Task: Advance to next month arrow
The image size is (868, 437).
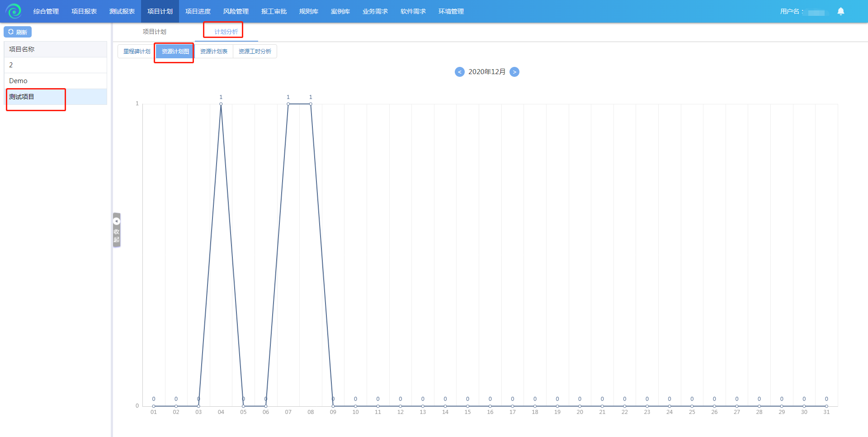Action: click(514, 72)
